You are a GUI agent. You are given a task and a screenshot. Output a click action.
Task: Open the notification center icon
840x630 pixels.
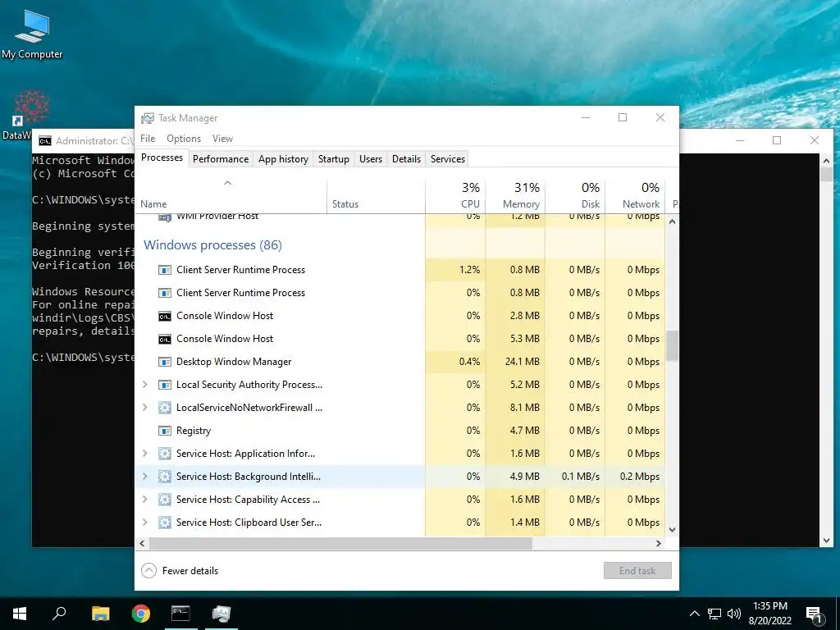click(814, 614)
